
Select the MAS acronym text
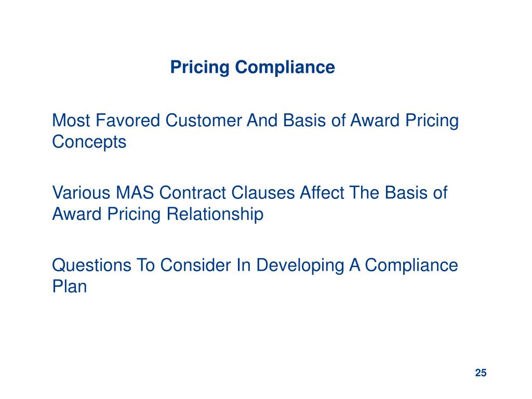tap(135, 193)
